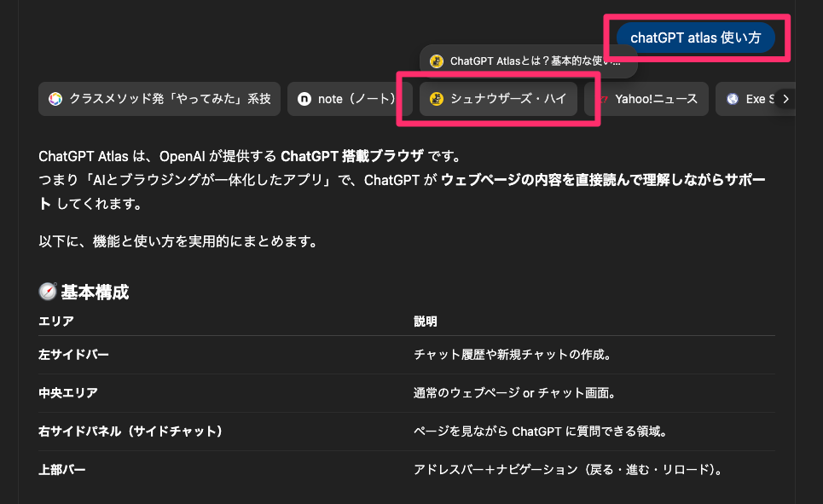Screen dimensions: 823x504
Task: Click the ChatGPT Atlasとは？ tooltip preview
Action: coord(529,61)
